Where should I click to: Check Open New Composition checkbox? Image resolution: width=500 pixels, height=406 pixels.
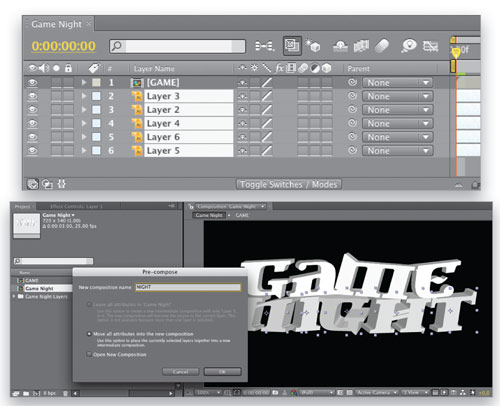coord(89,354)
